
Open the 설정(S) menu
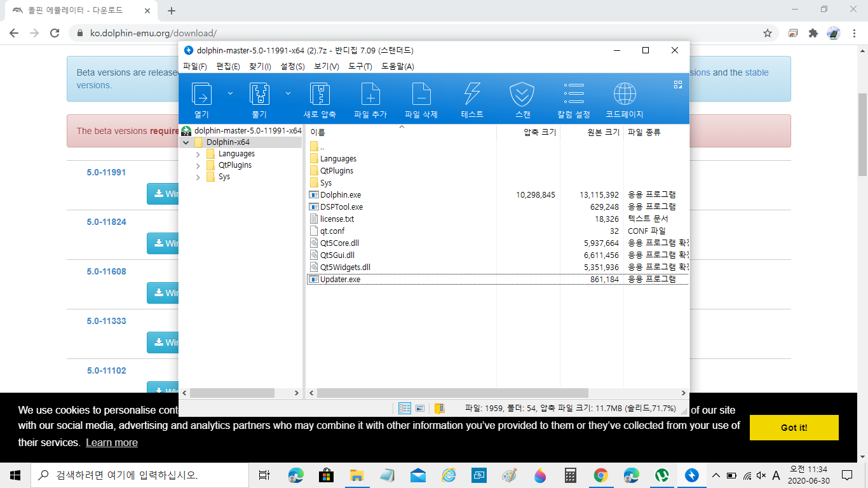tap(292, 67)
